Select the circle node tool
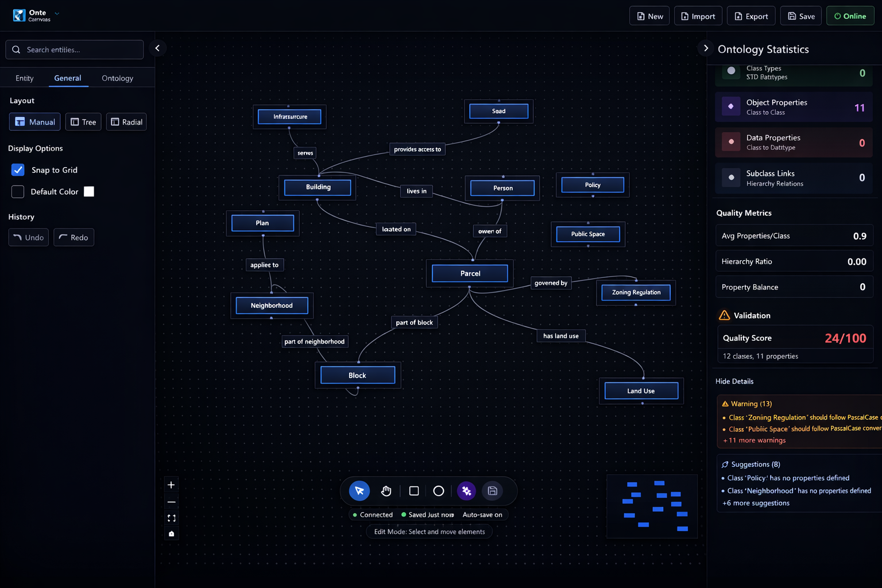 point(438,491)
